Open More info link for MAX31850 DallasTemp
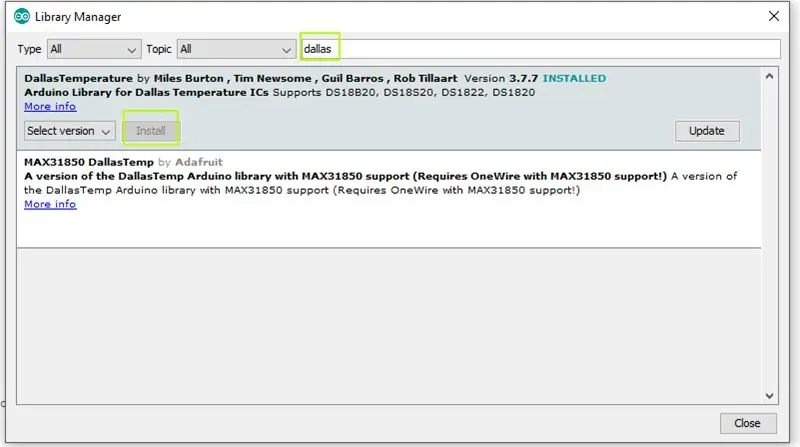 coord(50,204)
